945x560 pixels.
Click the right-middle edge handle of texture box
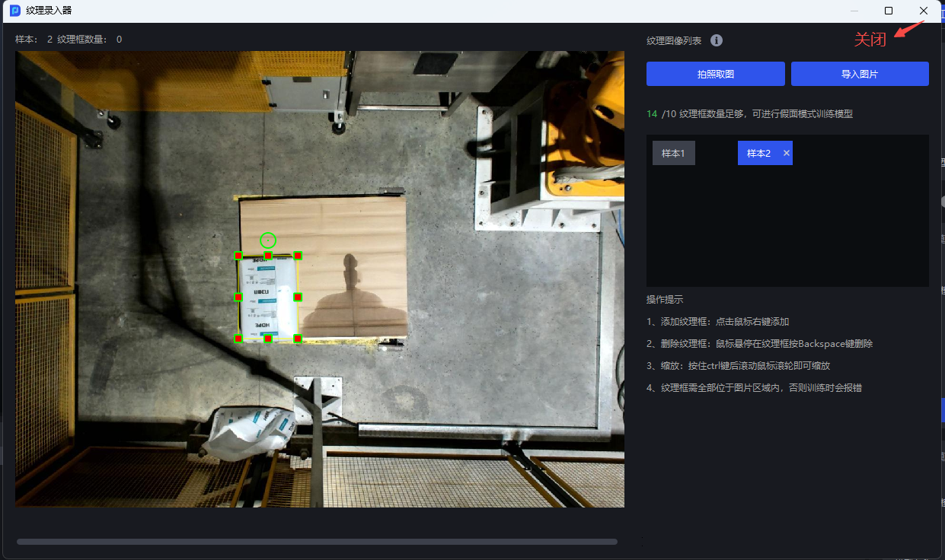(x=299, y=297)
